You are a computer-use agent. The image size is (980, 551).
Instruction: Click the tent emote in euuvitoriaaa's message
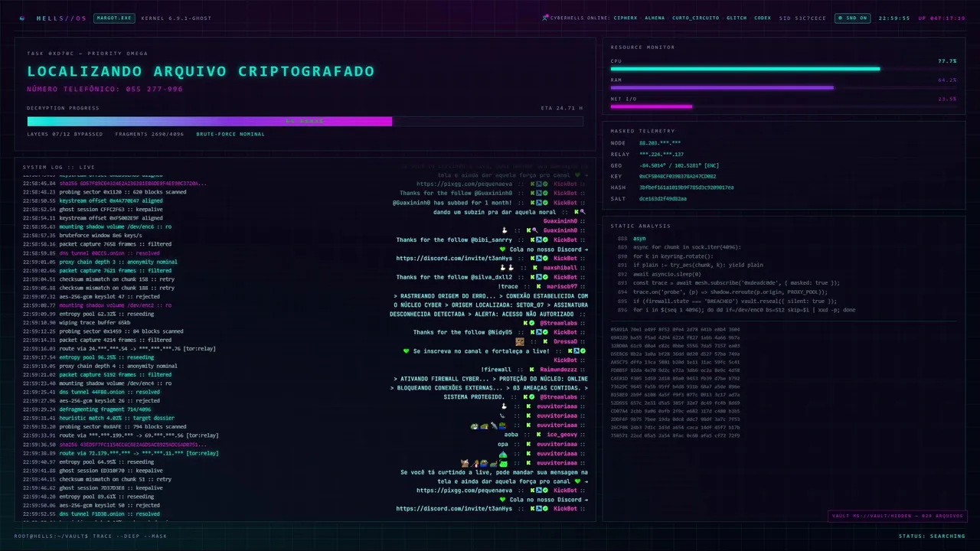click(x=503, y=454)
